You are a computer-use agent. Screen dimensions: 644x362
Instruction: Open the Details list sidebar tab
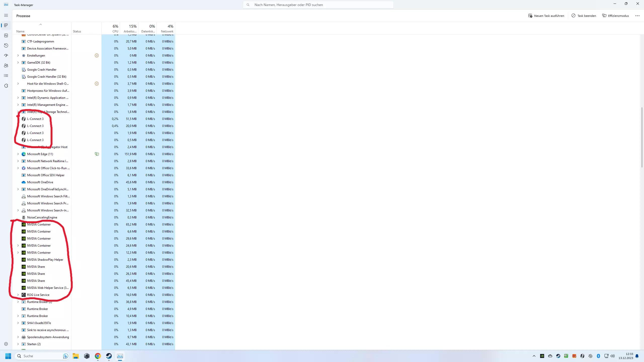pyautogui.click(x=6, y=76)
